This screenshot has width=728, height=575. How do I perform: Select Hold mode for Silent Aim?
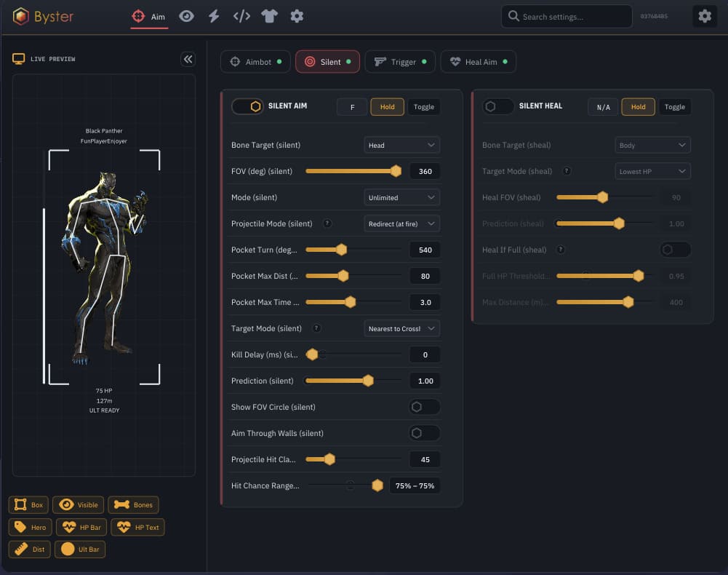point(387,107)
